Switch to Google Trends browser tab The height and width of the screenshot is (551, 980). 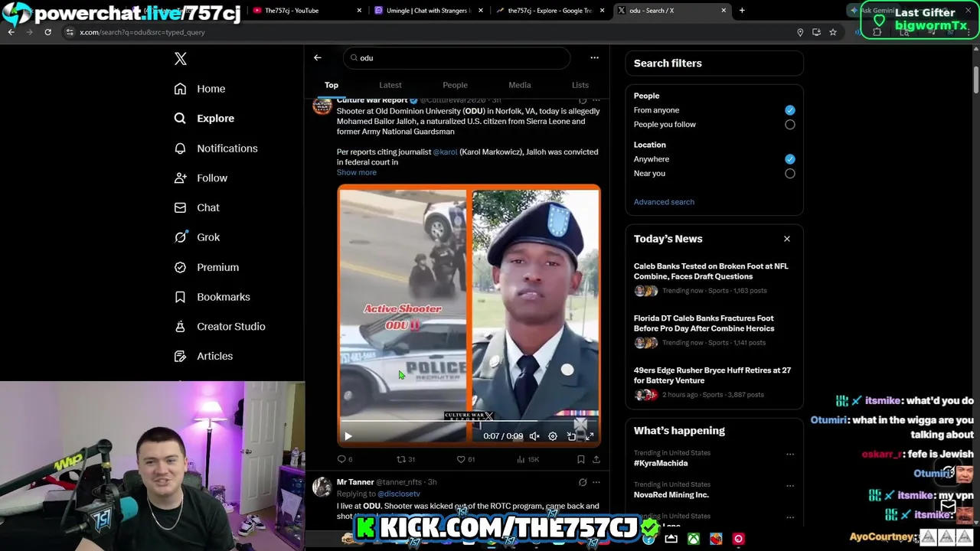(x=551, y=11)
